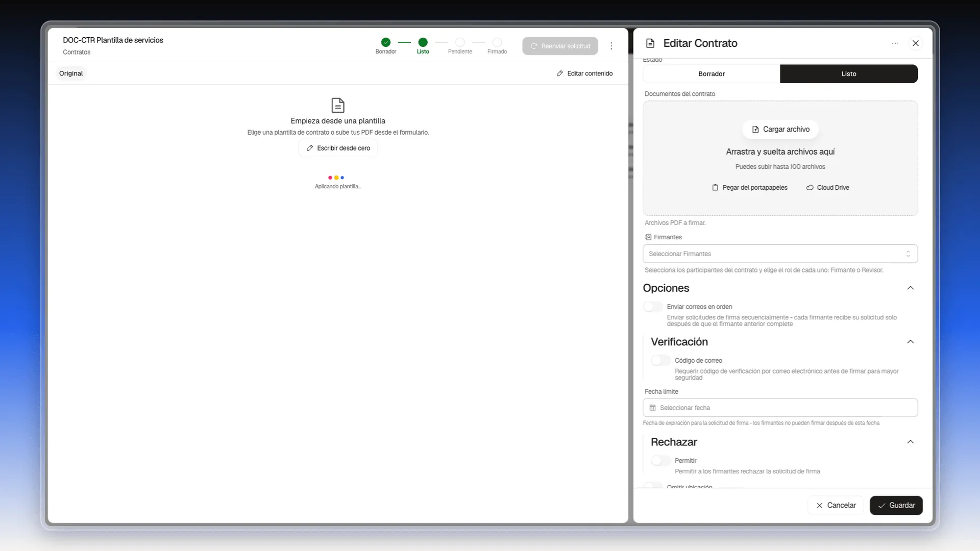Screen dimensions: 980x551
Task: Click the document icon beside Editar Contrato title
Action: point(650,43)
